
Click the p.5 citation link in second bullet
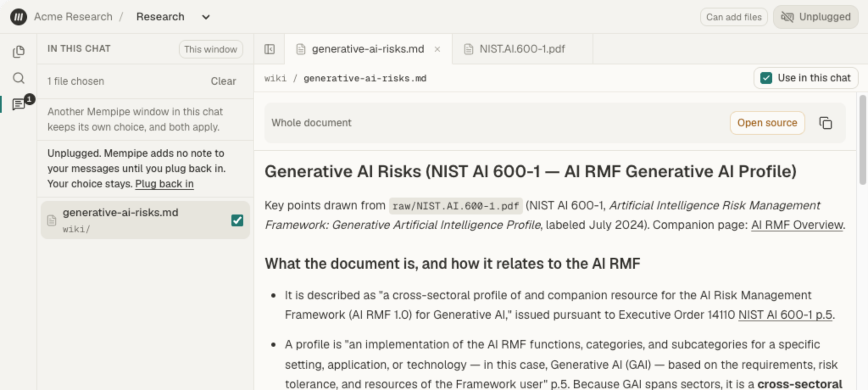(x=559, y=384)
